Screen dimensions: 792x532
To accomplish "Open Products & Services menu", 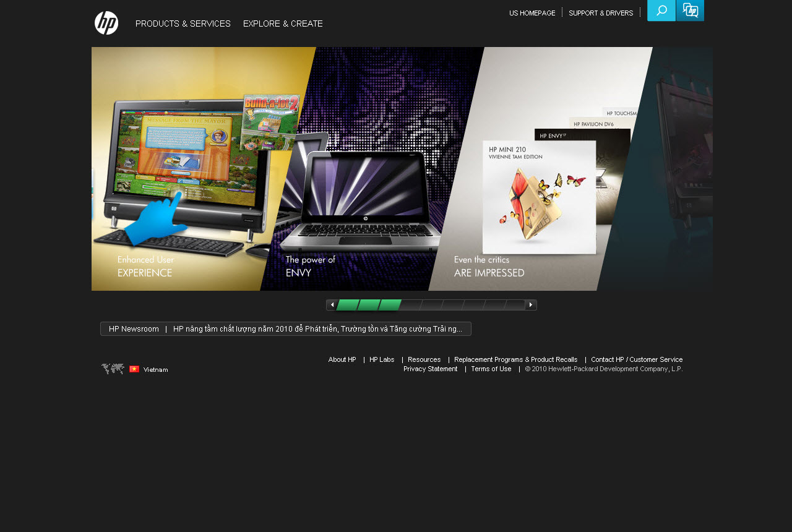I will click(x=183, y=24).
